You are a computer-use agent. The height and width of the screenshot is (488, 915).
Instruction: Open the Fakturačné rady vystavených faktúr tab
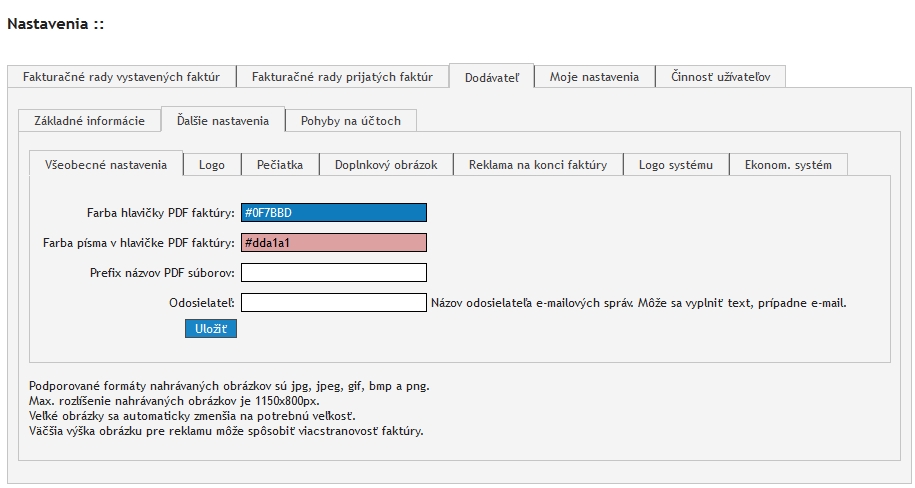[121, 77]
